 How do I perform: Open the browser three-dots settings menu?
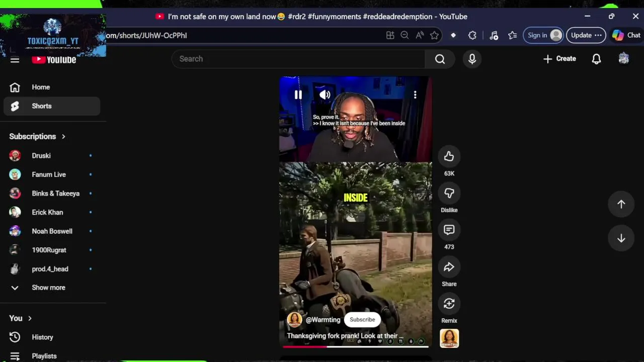click(x=598, y=35)
